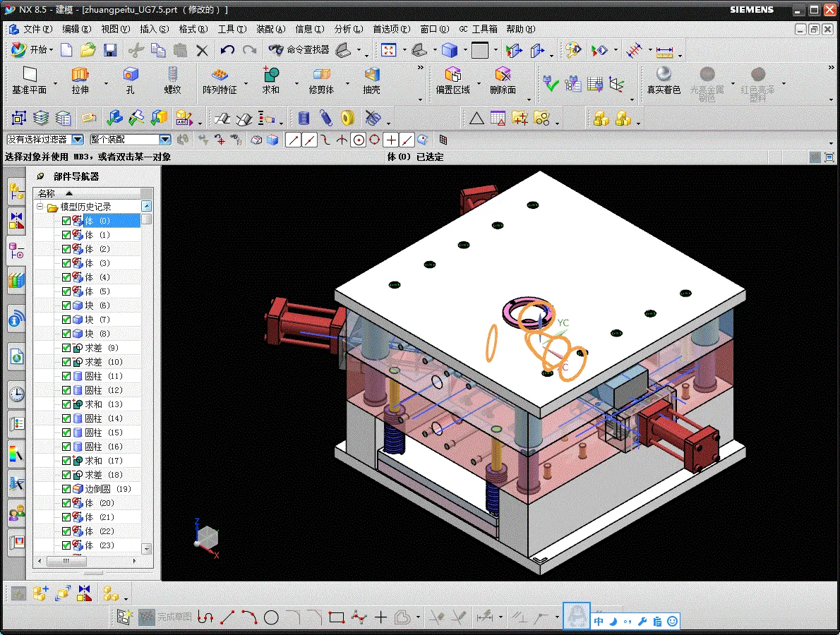Select the Datum Plane (基准平面) tool

pyautogui.click(x=30, y=81)
